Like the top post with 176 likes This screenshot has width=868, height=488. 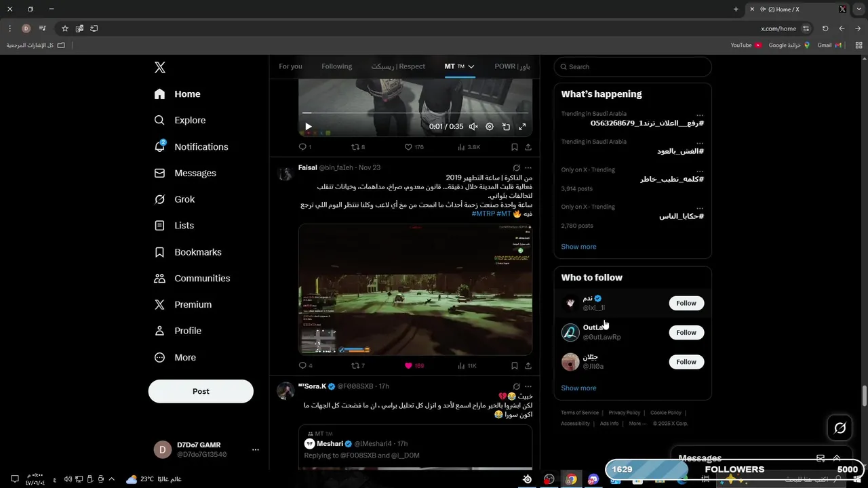tap(414, 146)
